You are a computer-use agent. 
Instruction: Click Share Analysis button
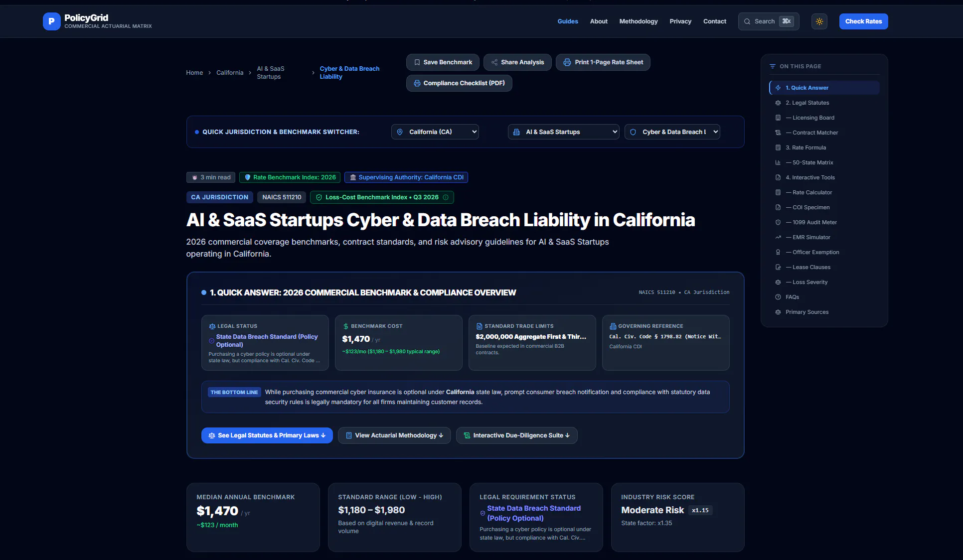(517, 62)
